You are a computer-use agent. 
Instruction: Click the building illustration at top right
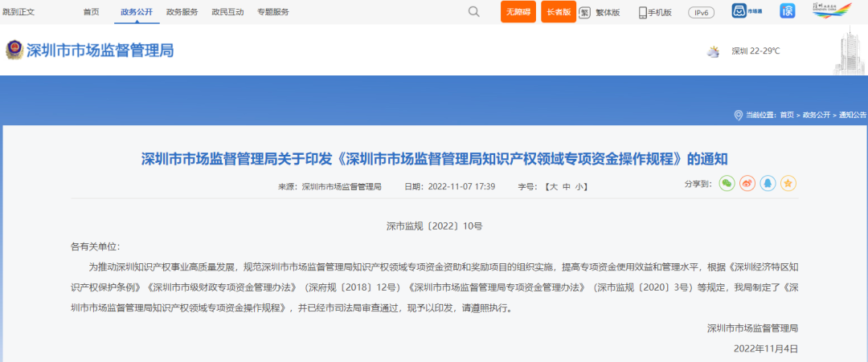click(x=851, y=51)
